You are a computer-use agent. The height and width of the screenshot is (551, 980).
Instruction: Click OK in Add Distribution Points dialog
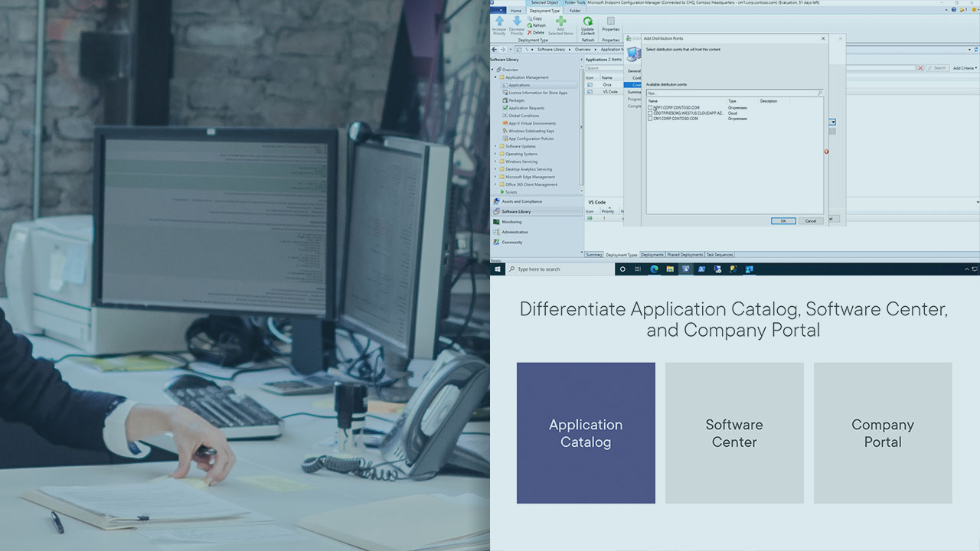782,220
